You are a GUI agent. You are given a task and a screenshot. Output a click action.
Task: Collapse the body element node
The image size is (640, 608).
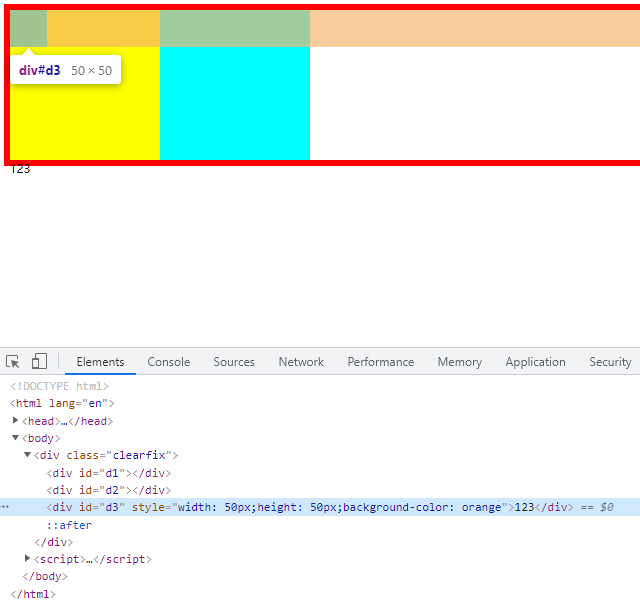pyautogui.click(x=15, y=437)
